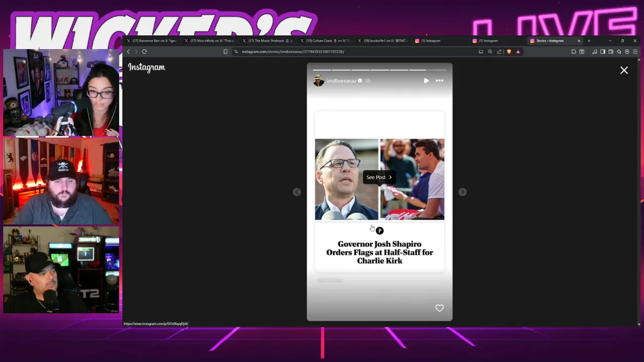Close the Stories • Instagram tab

click(579, 41)
